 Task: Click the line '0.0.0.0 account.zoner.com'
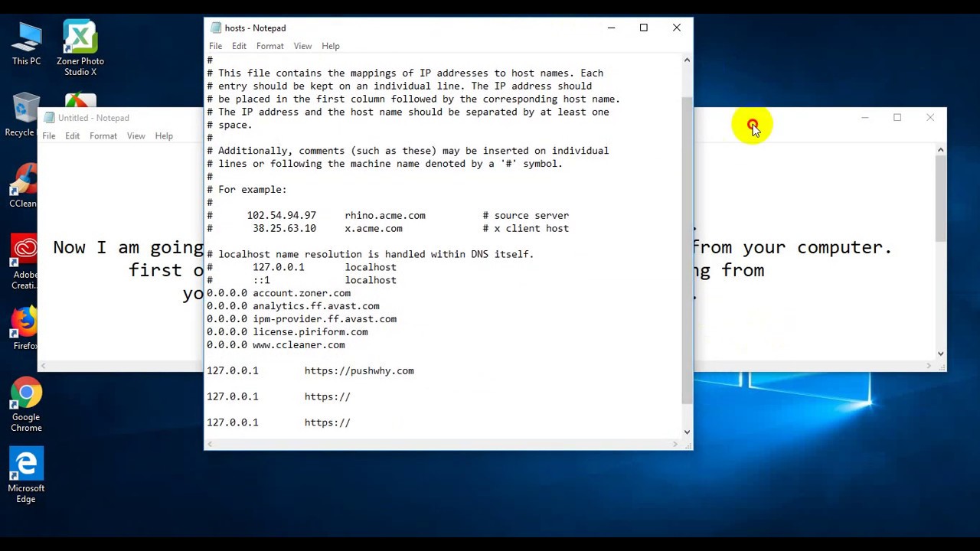click(x=279, y=293)
